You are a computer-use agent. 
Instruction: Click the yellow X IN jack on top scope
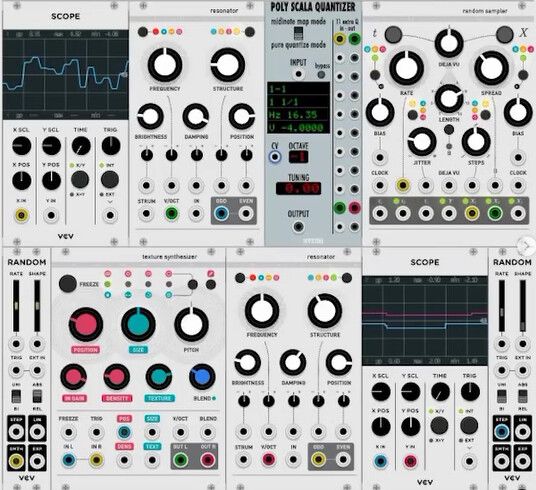pyautogui.click(x=21, y=215)
